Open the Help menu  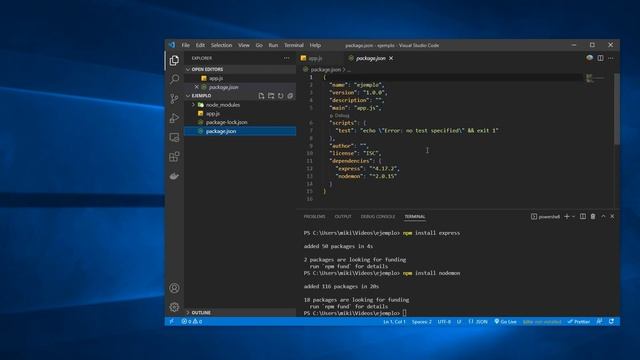[x=315, y=45]
